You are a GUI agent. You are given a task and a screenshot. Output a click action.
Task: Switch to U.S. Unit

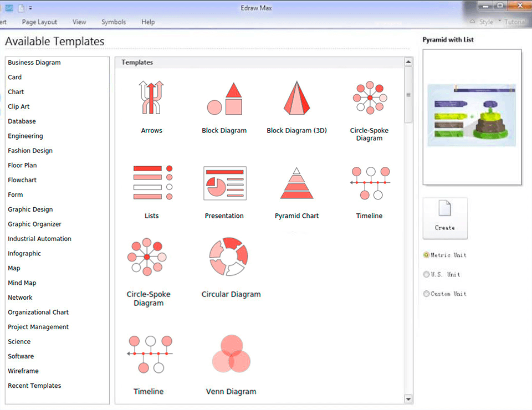426,274
